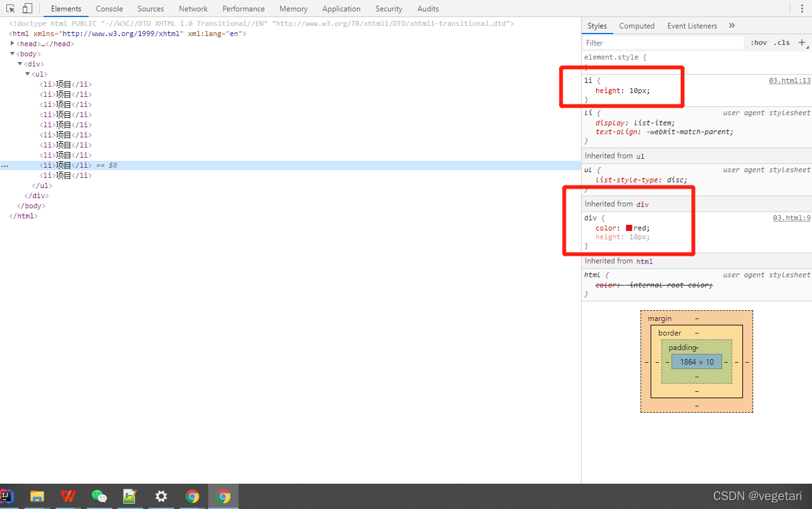Switch to the Computed sub-tab

[x=637, y=26]
